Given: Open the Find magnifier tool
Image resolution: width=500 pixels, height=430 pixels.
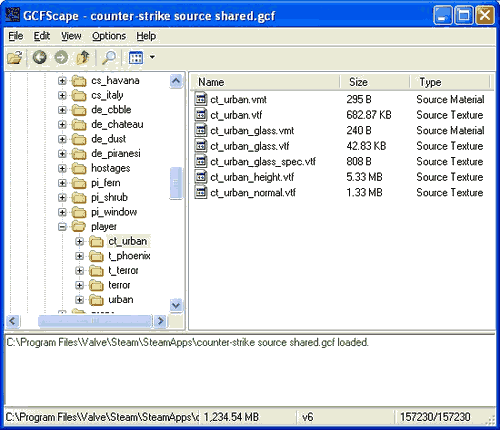Looking at the screenshot, I should coord(109,57).
